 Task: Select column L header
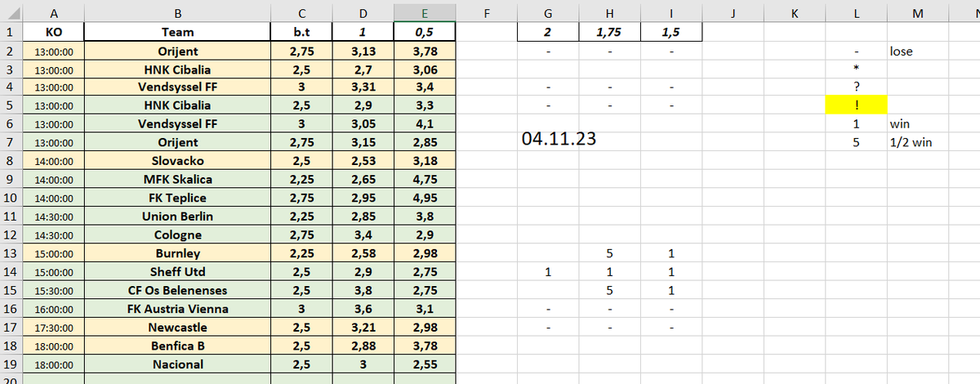click(856, 12)
